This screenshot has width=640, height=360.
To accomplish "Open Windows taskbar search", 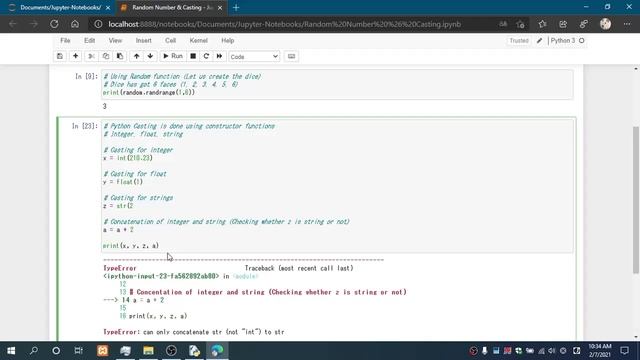I will coord(34,351).
